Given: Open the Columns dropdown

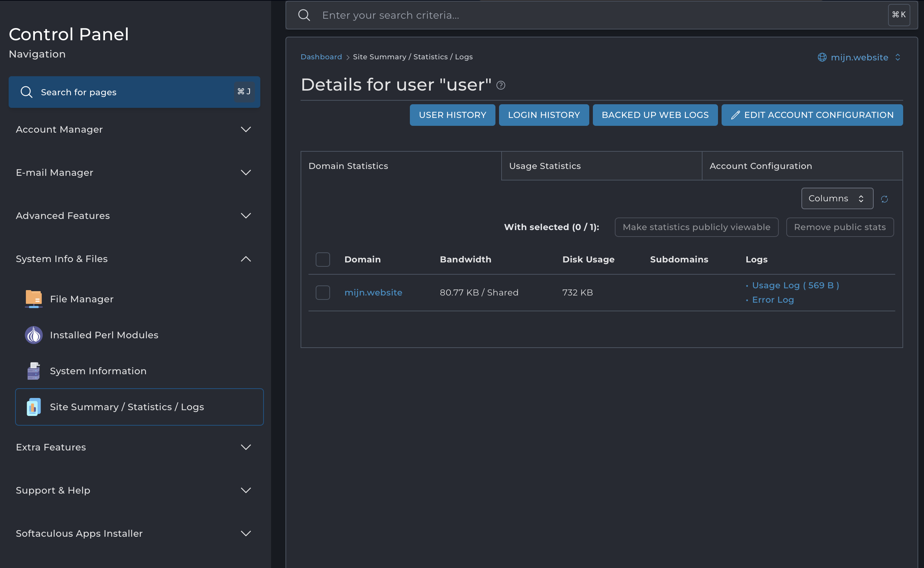Looking at the screenshot, I should tap(837, 198).
